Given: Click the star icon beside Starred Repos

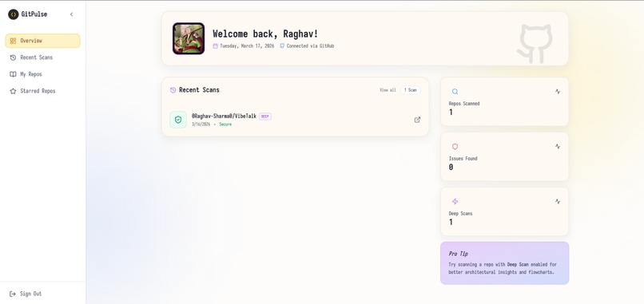Looking at the screenshot, I should 13,91.
